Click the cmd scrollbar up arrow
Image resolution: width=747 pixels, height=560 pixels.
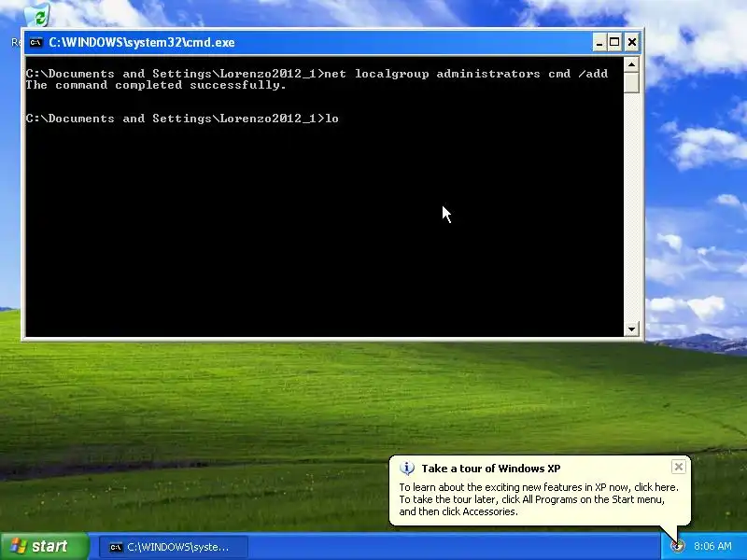(631, 64)
